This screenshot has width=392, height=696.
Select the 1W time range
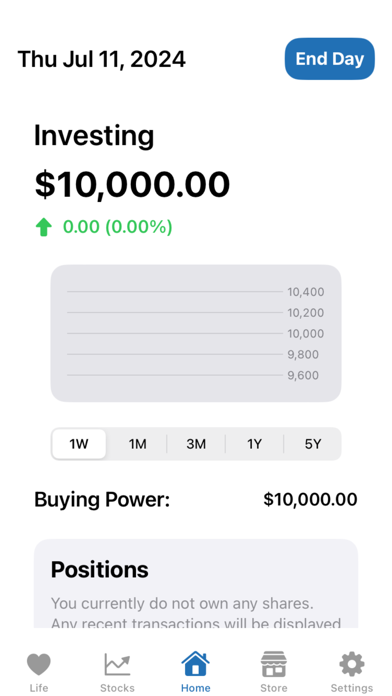[79, 444]
